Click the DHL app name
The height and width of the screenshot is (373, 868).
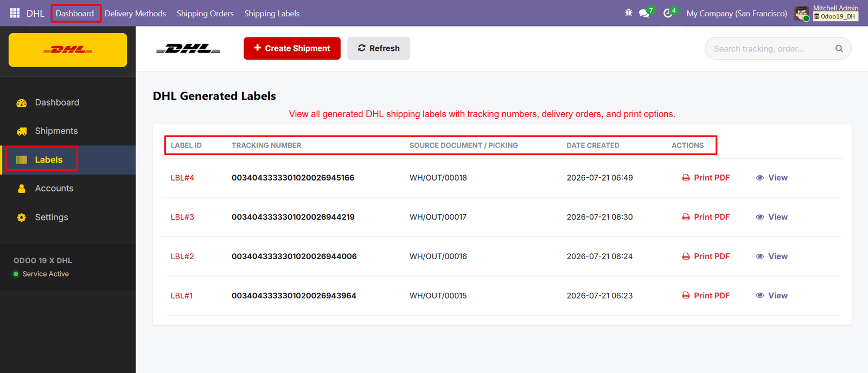point(35,13)
